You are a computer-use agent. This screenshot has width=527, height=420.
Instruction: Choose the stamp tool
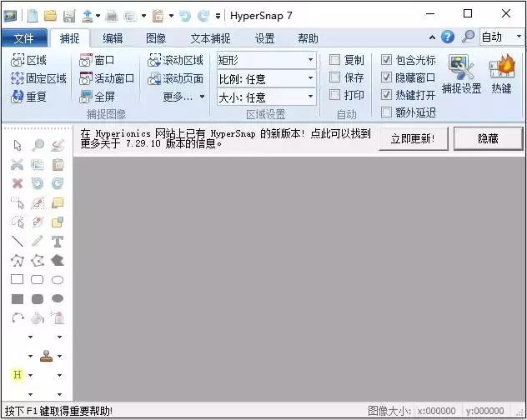pyautogui.click(x=47, y=356)
